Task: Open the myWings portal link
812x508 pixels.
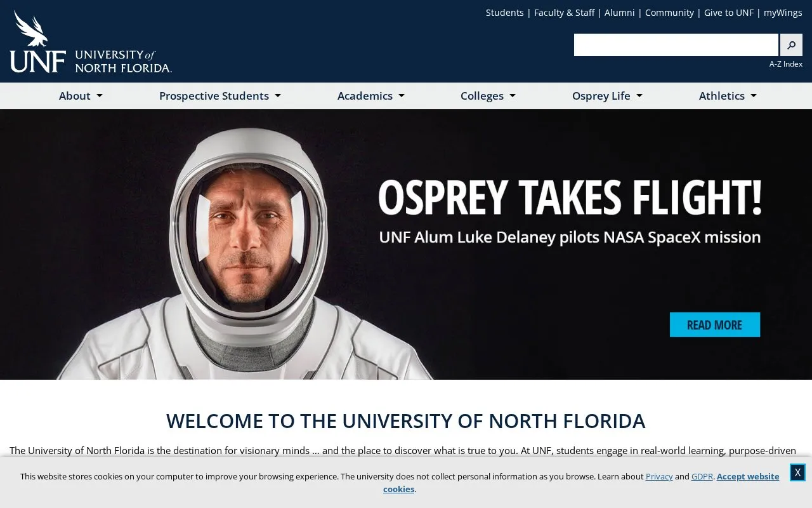Action: point(783,13)
